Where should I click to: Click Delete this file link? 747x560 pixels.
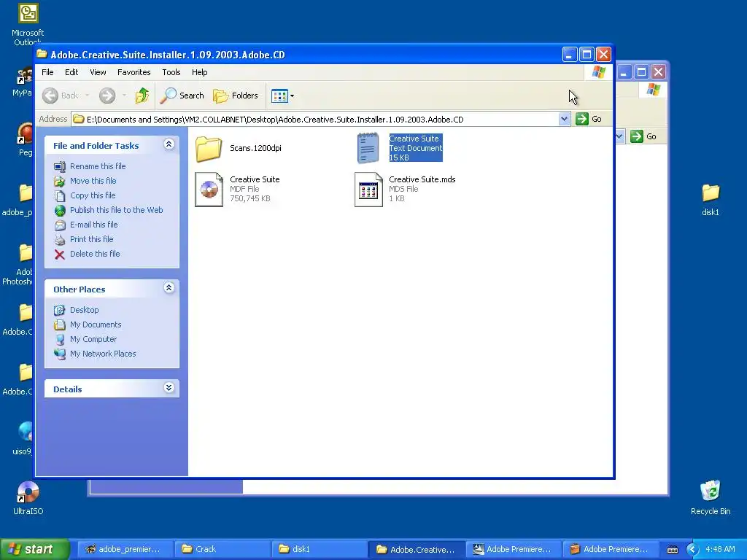click(95, 254)
